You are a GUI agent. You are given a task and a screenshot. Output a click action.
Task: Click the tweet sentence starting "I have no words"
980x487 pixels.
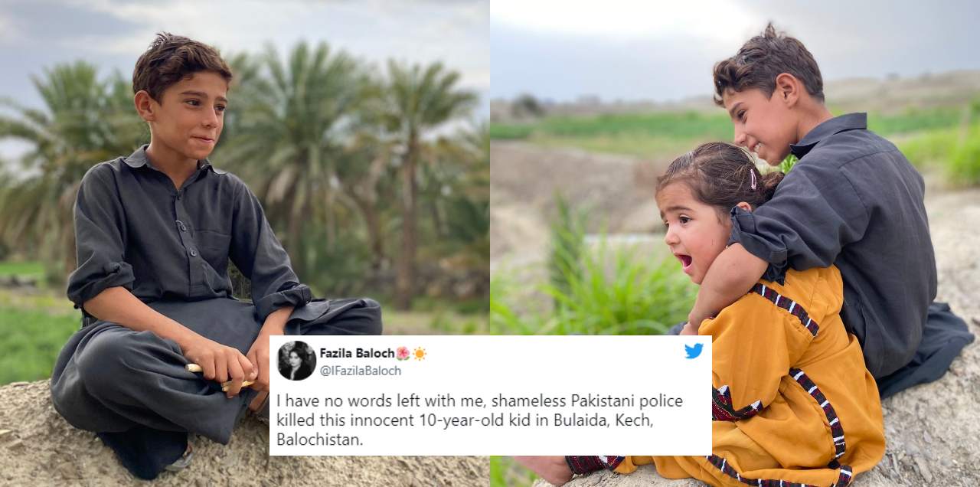[x=479, y=420]
